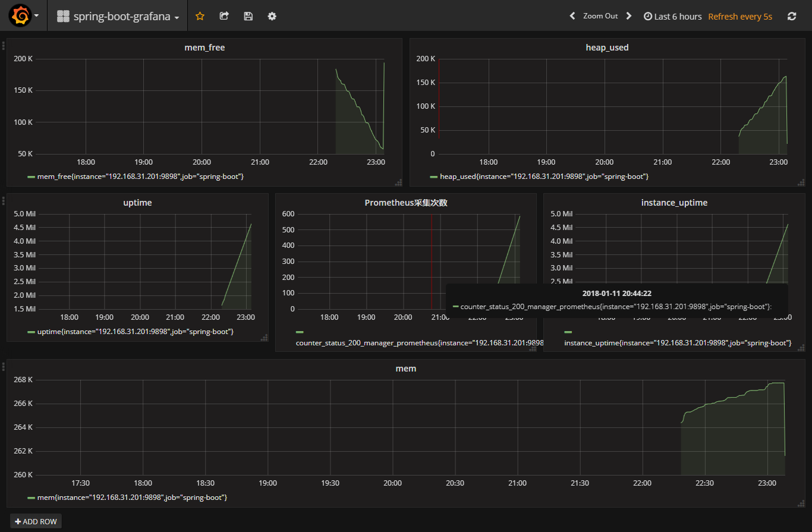Pick color for heap_used series swatch

434,177
